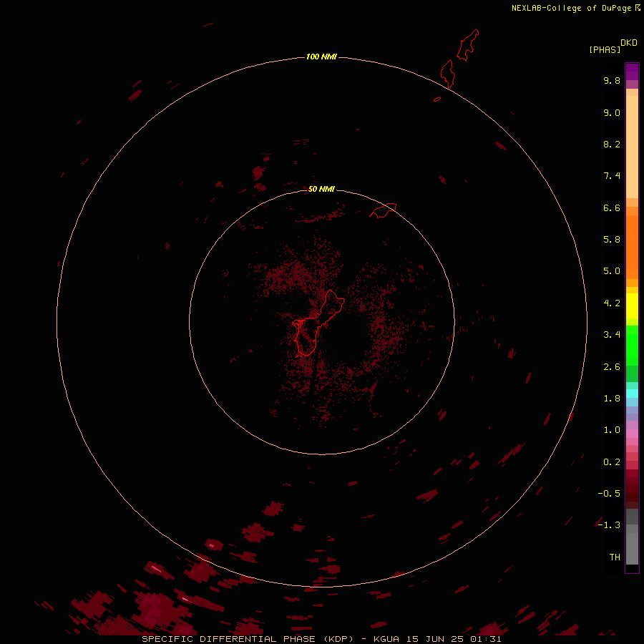Click the 3.4 value on color scale
644x644 pixels.
612,335
